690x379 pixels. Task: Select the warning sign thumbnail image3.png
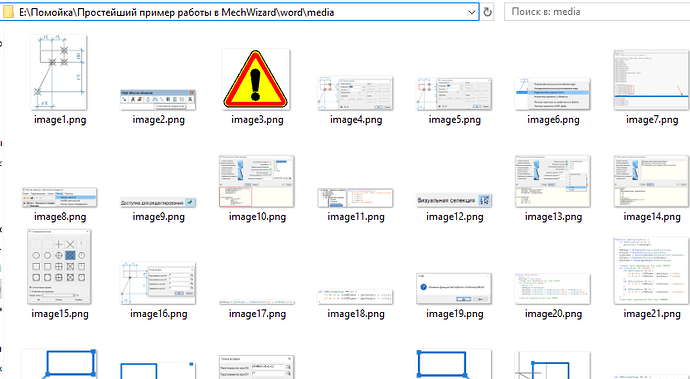coord(256,79)
